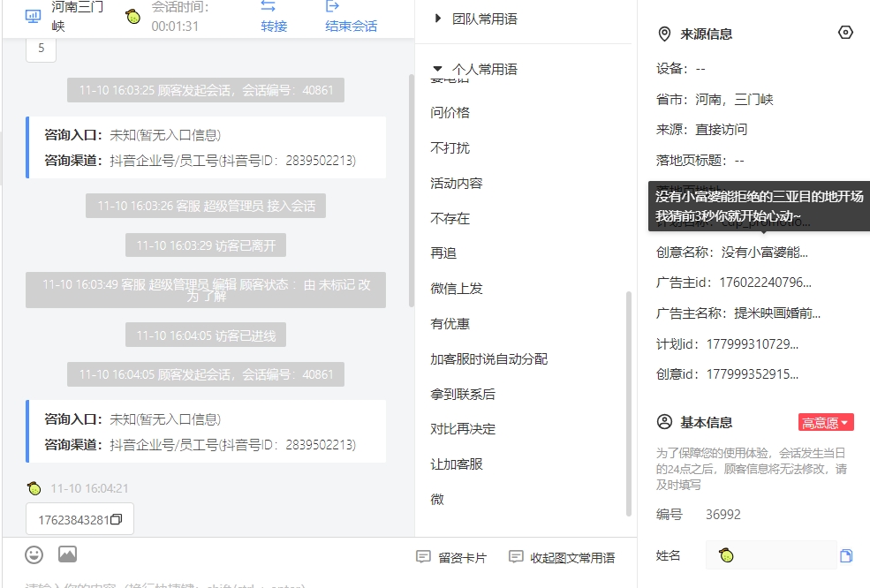
Task: Click the 姓名 input field
Action: (x=771, y=555)
